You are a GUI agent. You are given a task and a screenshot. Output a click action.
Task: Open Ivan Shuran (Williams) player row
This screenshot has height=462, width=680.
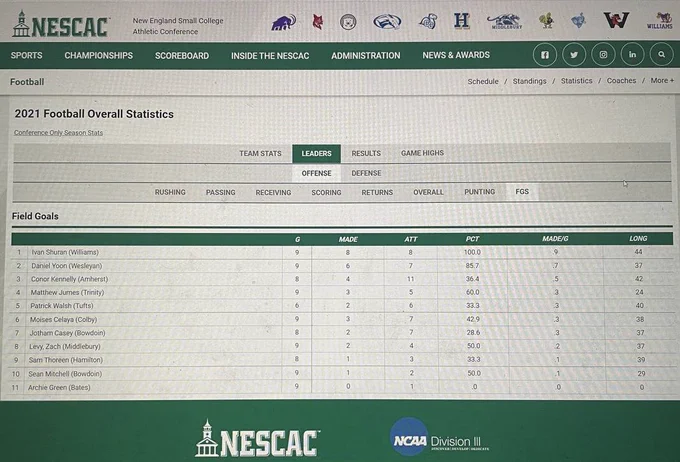pyautogui.click(x=342, y=252)
